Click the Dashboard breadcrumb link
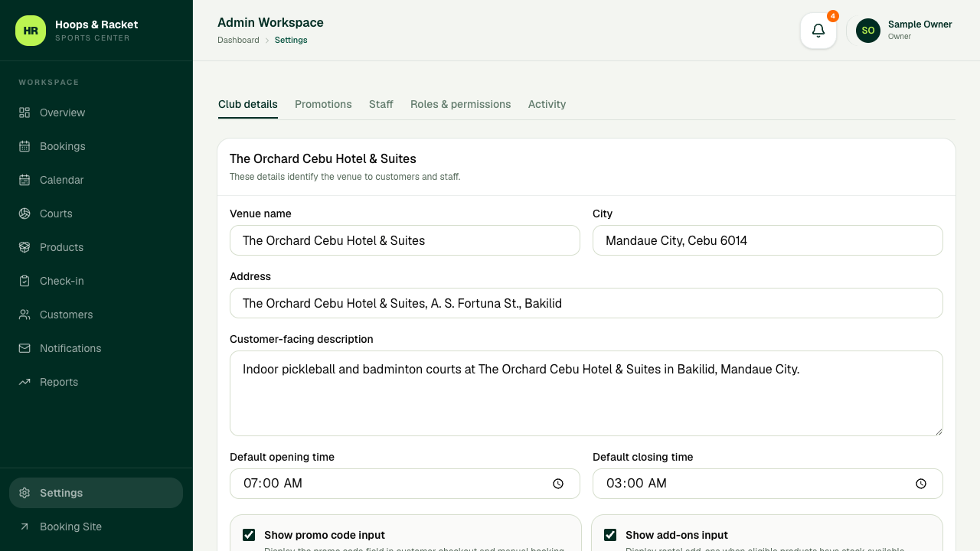The image size is (980, 551). [238, 40]
